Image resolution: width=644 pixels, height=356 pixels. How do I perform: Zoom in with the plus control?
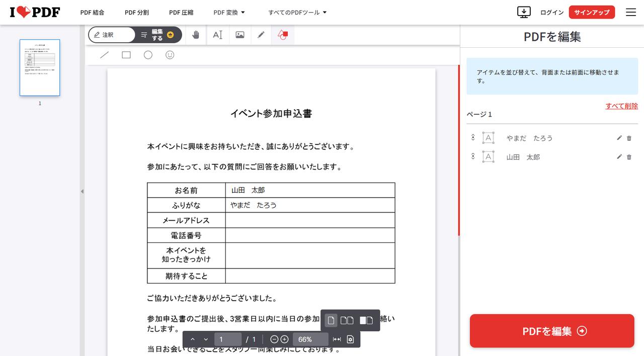tap(283, 339)
